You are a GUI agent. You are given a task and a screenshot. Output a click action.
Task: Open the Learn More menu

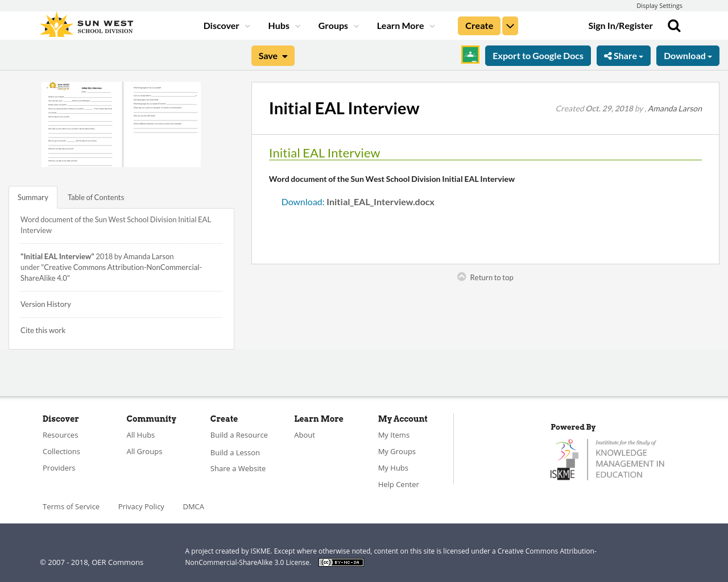click(x=404, y=25)
